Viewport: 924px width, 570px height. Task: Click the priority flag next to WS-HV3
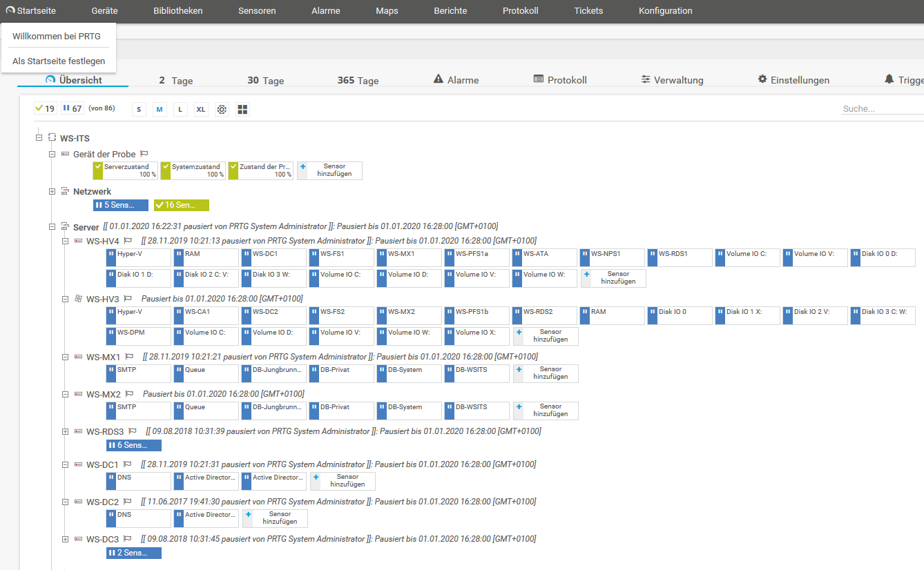[x=128, y=299]
